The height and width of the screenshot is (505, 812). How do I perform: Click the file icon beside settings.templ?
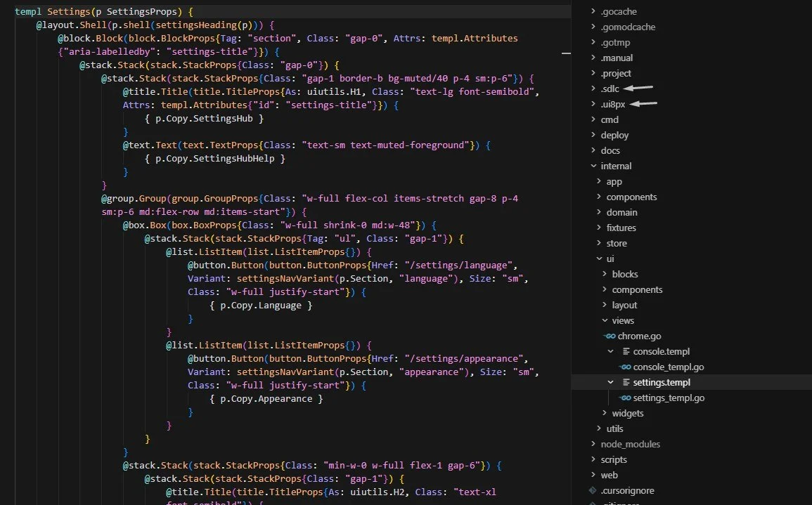click(x=626, y=383)
